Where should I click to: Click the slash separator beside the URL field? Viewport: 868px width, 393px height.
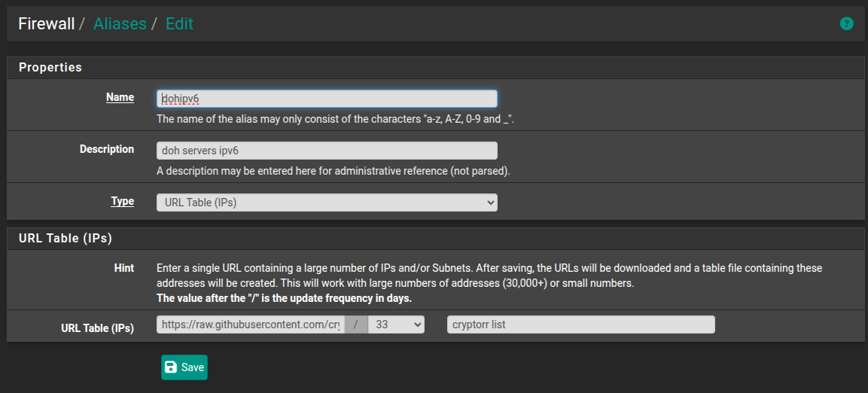[x=356, y=324]
